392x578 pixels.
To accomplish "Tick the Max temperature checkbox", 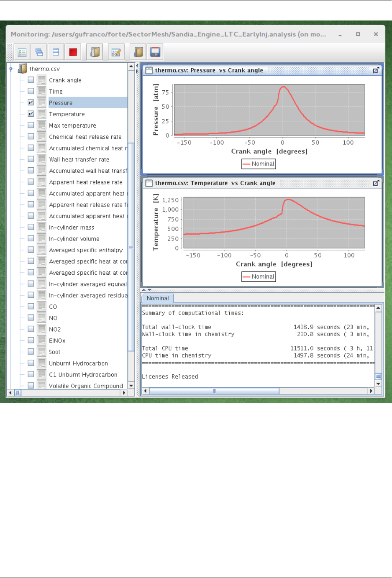I will pos(31,125).
